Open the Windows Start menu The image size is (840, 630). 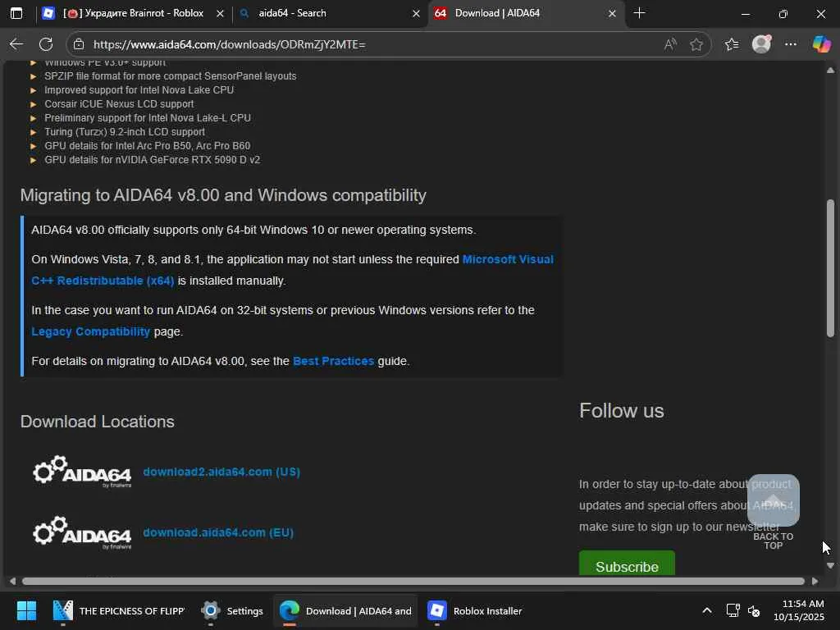tap(26, 610)
